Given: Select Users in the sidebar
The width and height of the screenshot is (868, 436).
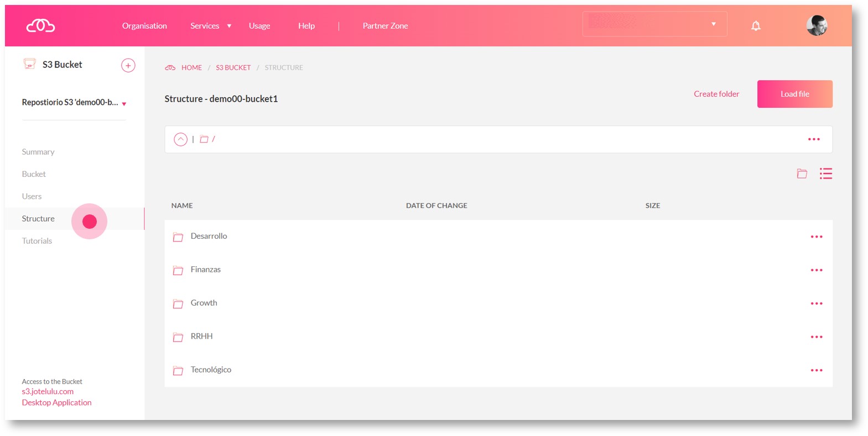Looking at the screenshot, I should click(x=32, y=196).
